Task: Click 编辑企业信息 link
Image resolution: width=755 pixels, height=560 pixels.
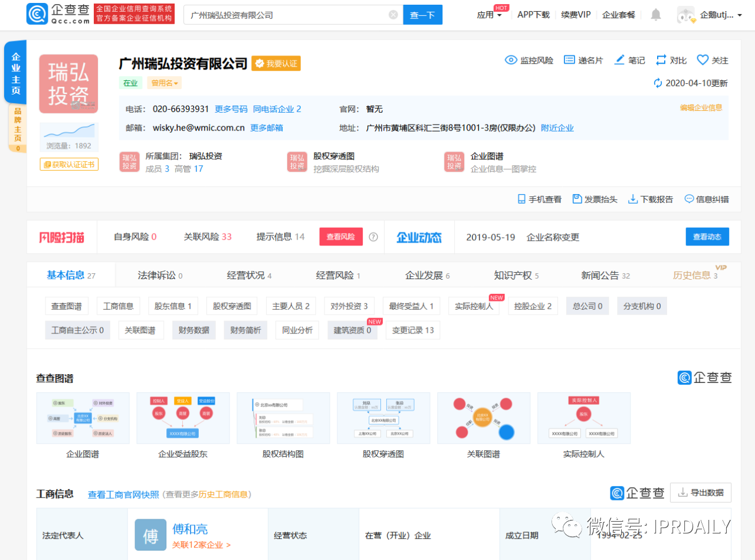Action: (701, 107)
